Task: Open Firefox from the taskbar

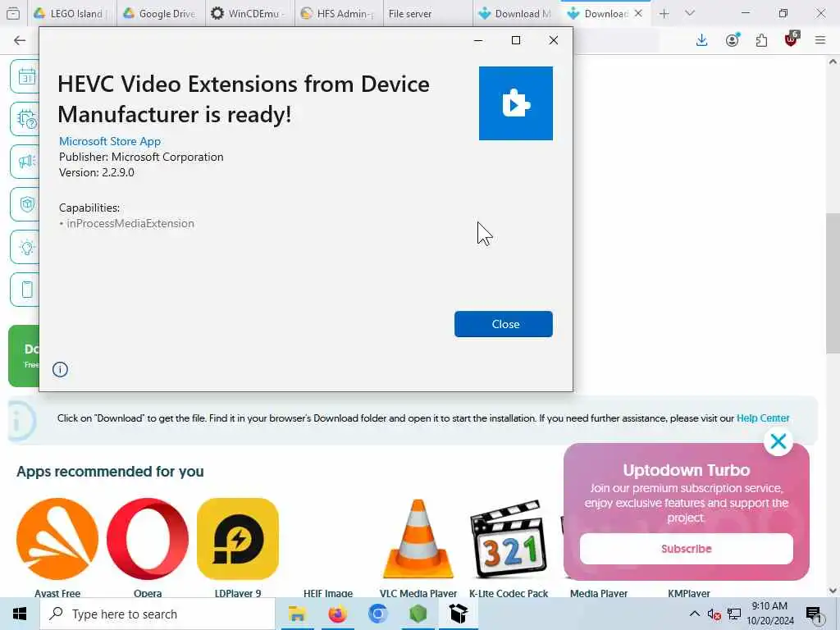Action: (x=337, y=614)
